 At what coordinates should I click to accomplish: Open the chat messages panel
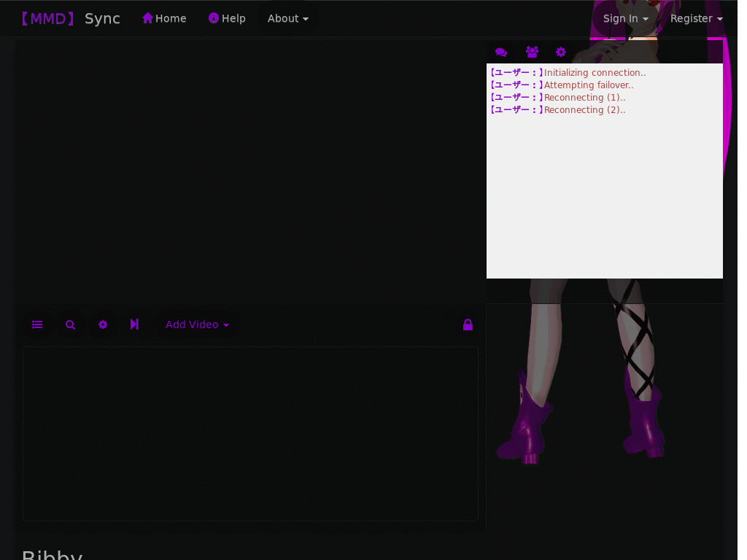pyautogui.click(x=501, y=52)
